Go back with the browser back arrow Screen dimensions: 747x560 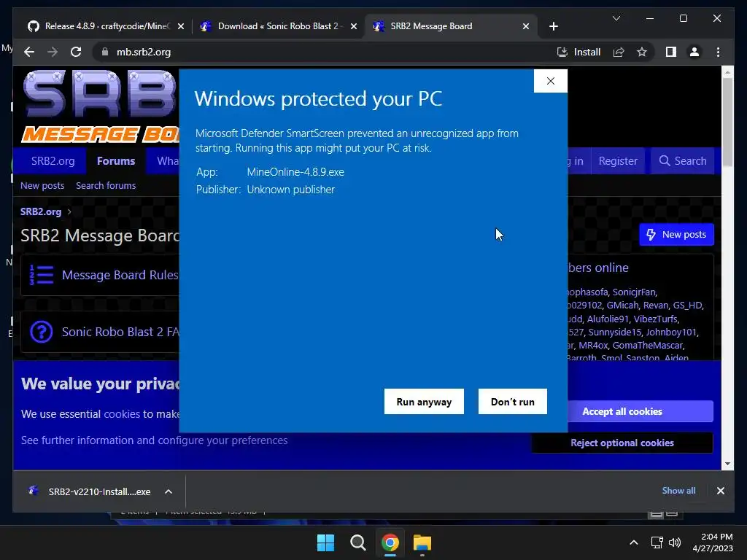pyautogui.click(x=29, y=52)
